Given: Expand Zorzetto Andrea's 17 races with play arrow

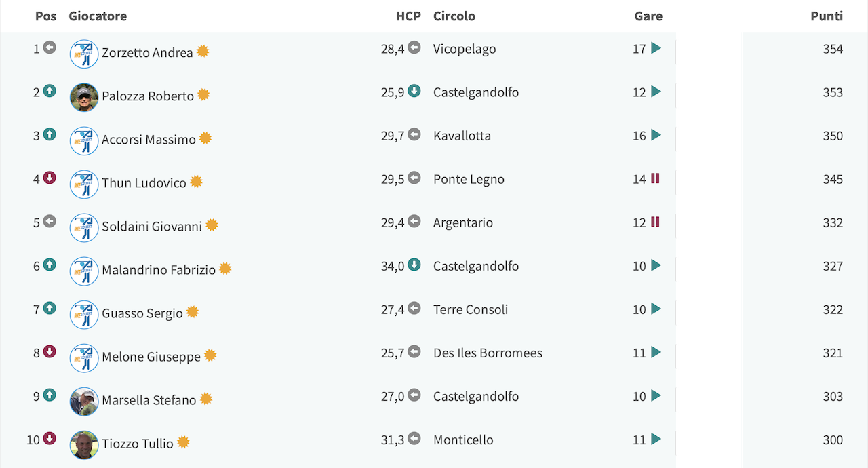Looking at the screenshot, I should click(656, 48).
